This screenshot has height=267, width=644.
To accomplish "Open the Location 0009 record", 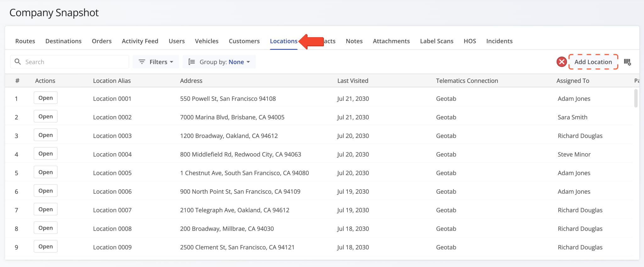I will pos(46,247).
